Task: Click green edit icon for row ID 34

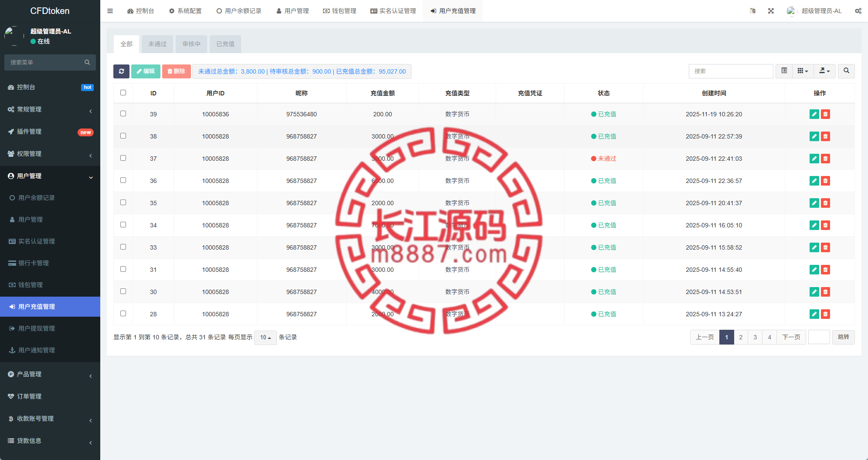Action: tap(814, 225)
